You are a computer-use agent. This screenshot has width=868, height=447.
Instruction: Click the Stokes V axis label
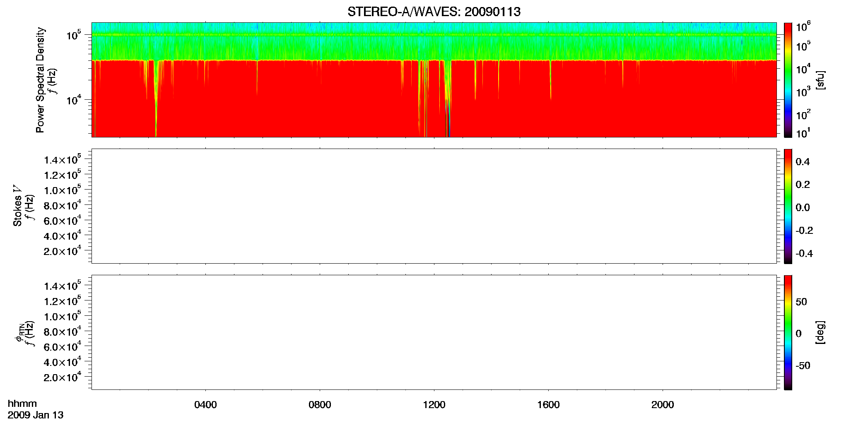click(x=17, y=206)
